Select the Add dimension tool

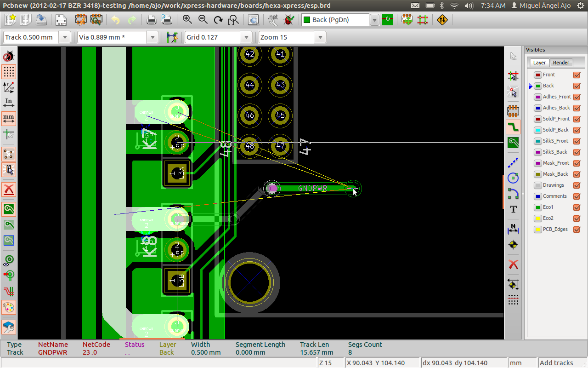coord(513,229)
